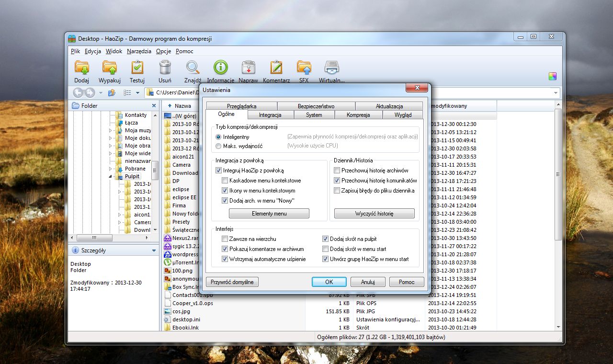Enable Zawsze na wierzchu checkbox
Viewport: 613px width, 364px height.
225,239
